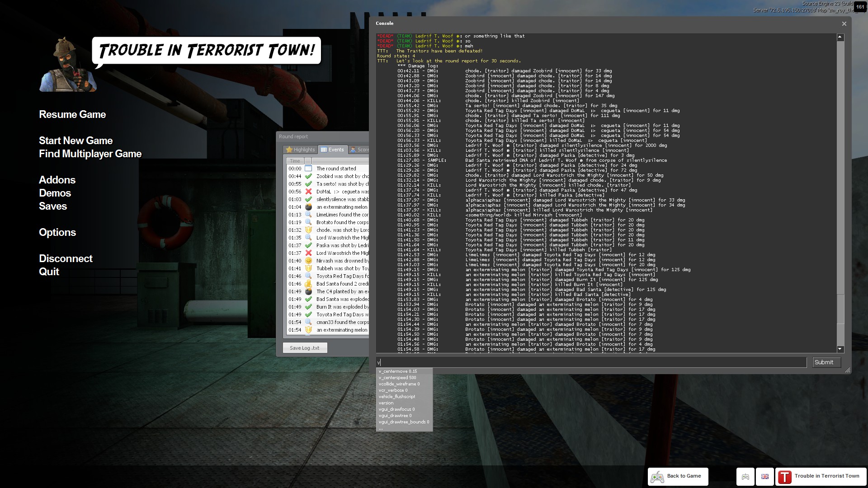The width and height of the screenshot is (868, 488).
Task: Click the bomb icon at 01:04 event
Action: click(x=308, y=207)
